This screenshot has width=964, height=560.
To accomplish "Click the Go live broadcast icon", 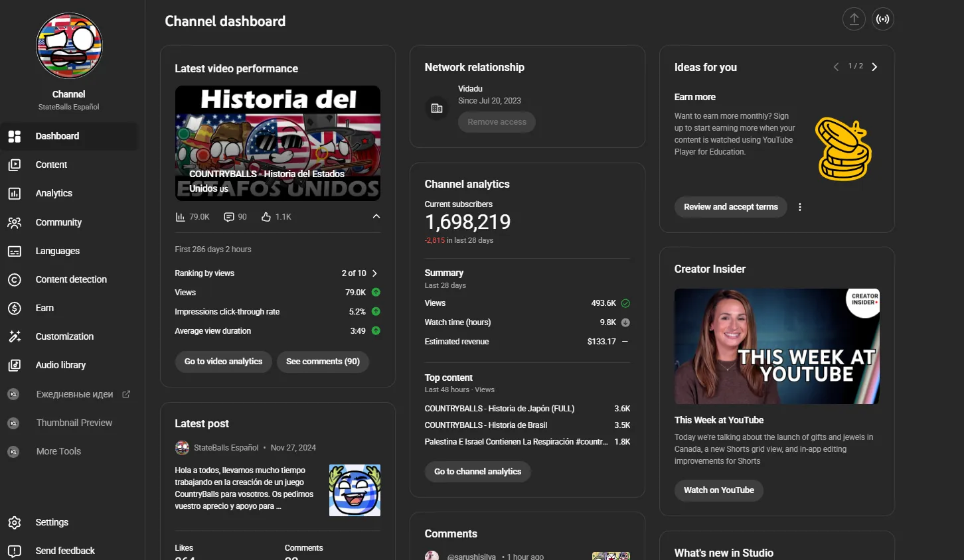I will (x=882, y=19).
